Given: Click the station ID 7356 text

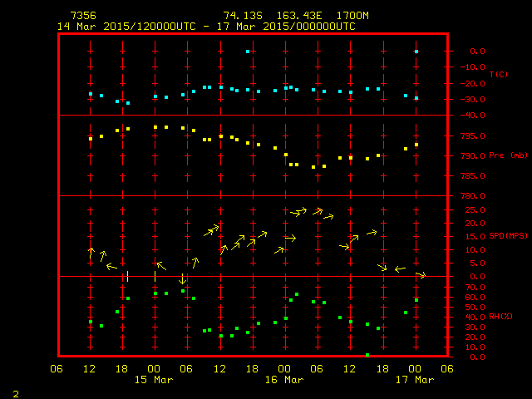Looking at the screenshot, I should pos(83,16).
